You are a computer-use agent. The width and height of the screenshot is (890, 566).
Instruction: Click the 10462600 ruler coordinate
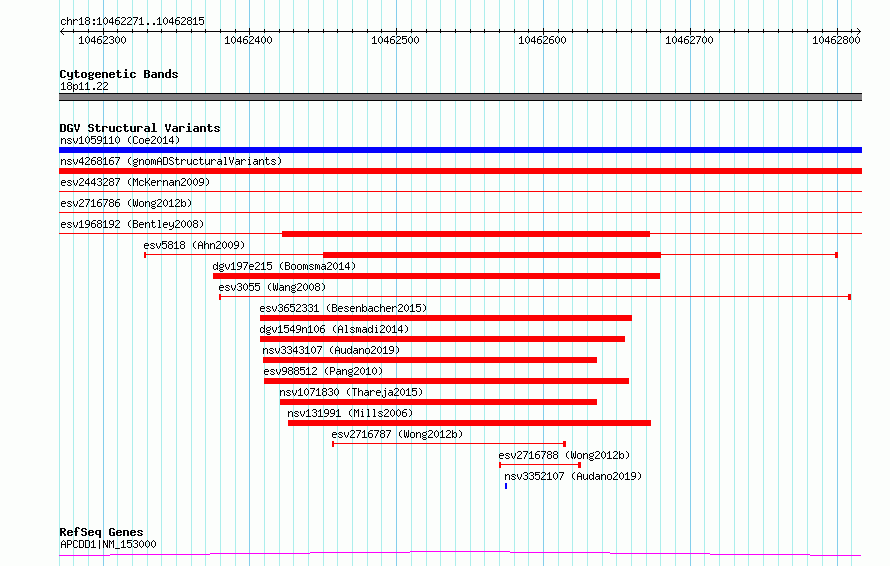542,40
